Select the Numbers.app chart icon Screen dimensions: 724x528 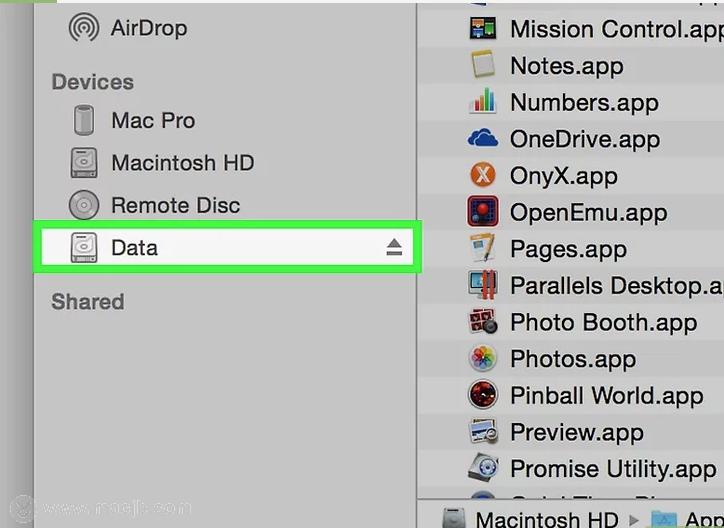coord(483,102)
